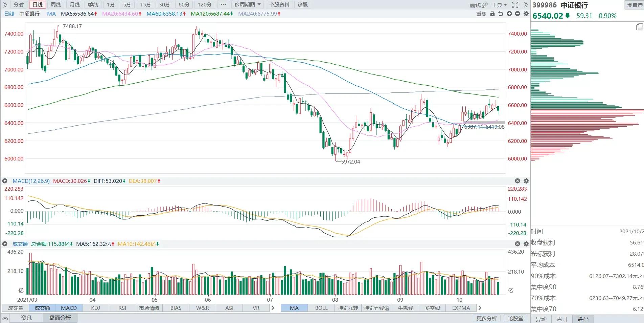644x323 pixels.
Task: Open 论股堂 discussion button
Action: [515, 318]
